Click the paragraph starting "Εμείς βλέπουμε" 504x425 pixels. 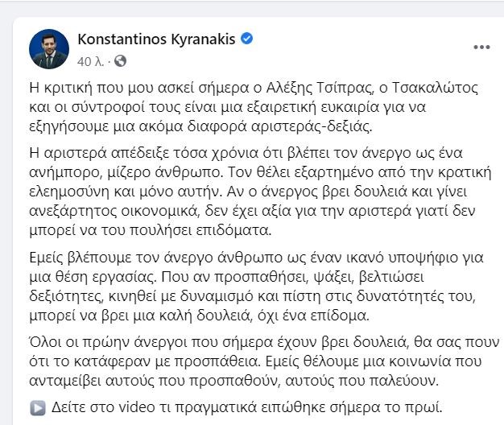coord(242,282)
